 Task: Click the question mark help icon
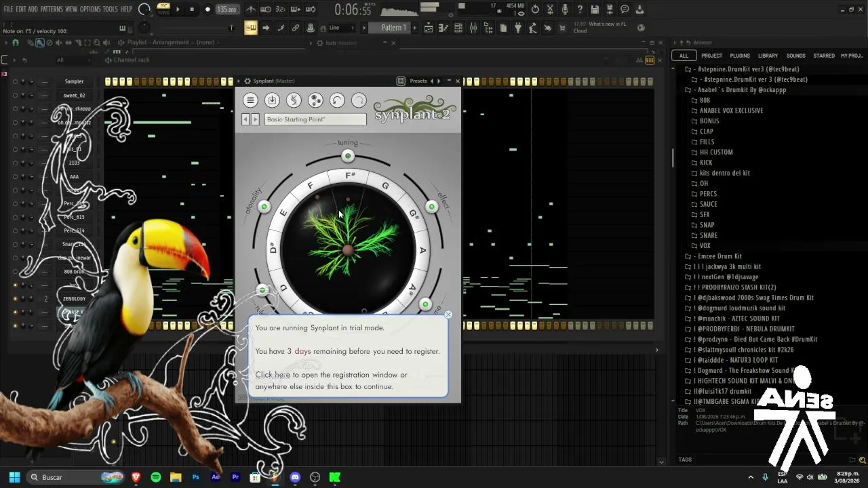(580, 9)
